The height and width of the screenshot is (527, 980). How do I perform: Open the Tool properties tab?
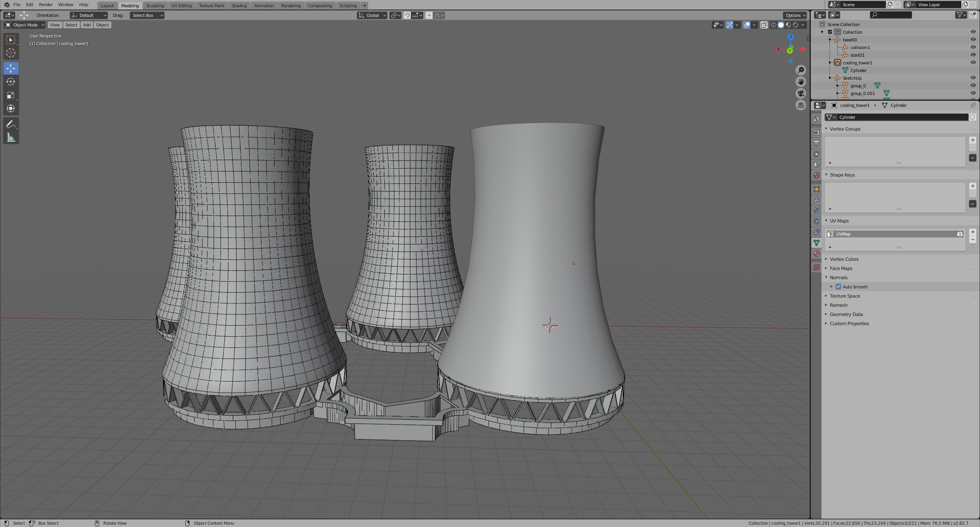[817, 119]
